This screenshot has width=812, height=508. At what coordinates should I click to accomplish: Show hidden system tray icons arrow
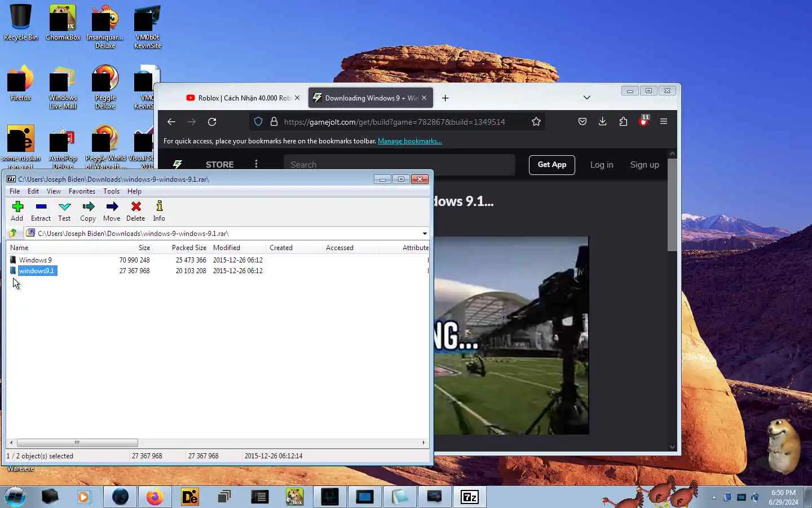point(714,497)
